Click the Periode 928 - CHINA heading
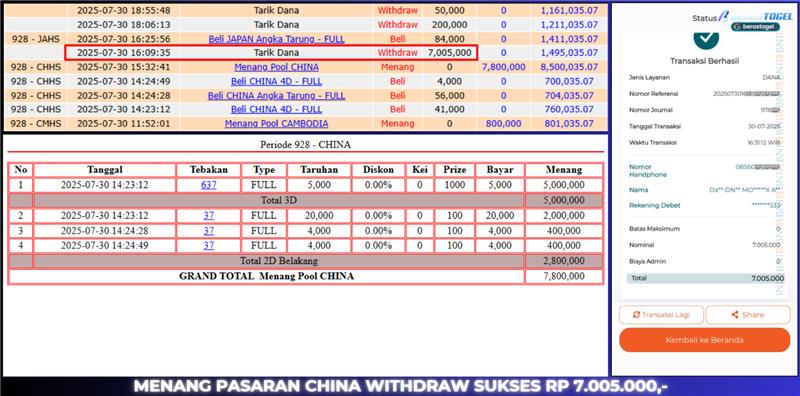Screen dimensions: 800x396 tap(305, 144)
